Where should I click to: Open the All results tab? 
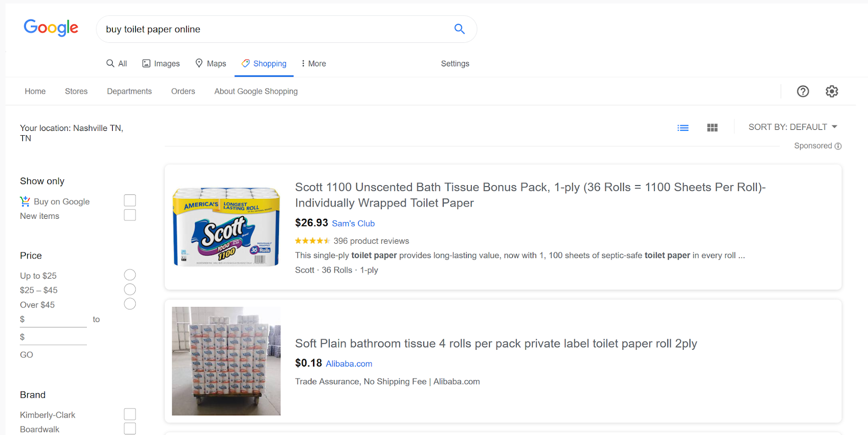[117, 64]
